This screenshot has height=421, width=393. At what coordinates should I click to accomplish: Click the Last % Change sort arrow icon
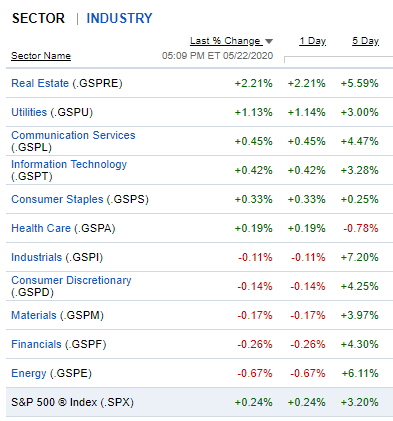pos(269,41)
